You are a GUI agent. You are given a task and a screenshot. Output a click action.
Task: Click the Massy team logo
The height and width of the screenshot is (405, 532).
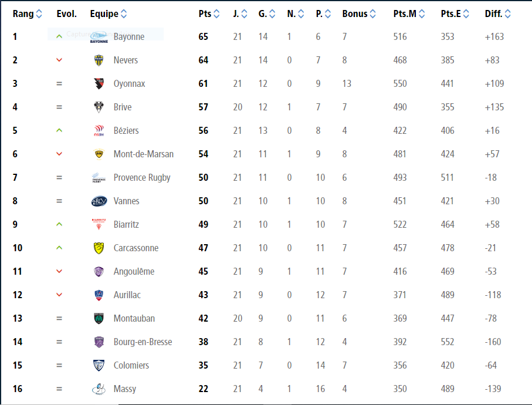[x=99, y=389]
